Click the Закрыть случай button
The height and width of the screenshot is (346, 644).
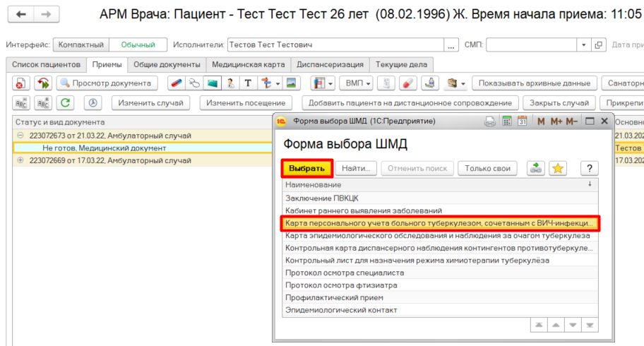[x=559, y=103]
